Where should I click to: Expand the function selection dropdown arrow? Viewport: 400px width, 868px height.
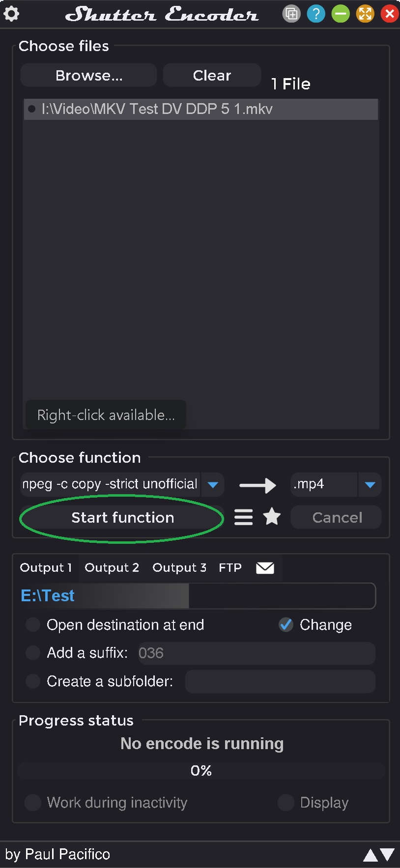(213, 485)
